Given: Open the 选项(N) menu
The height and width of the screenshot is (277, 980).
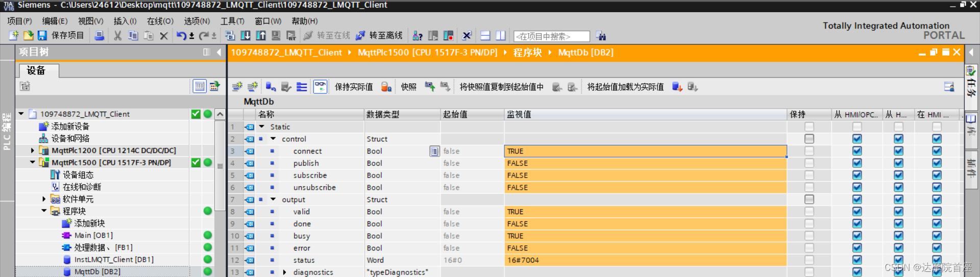Looking at the screenshot, I should point(197,21).
